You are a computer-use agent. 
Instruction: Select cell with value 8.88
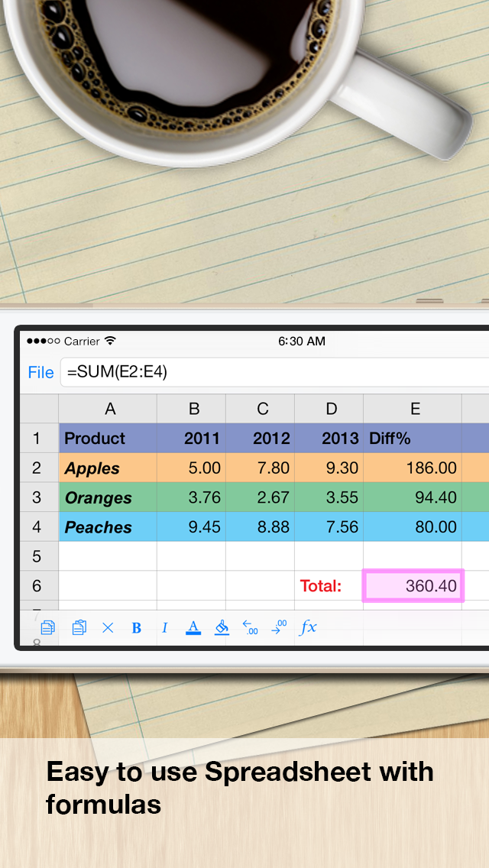click(261, 526)
